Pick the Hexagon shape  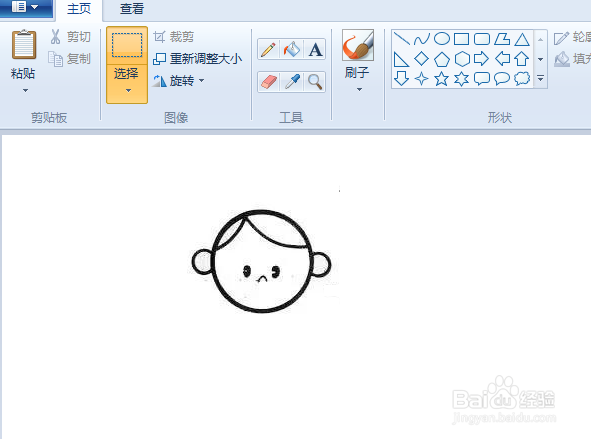coord(462,59)
